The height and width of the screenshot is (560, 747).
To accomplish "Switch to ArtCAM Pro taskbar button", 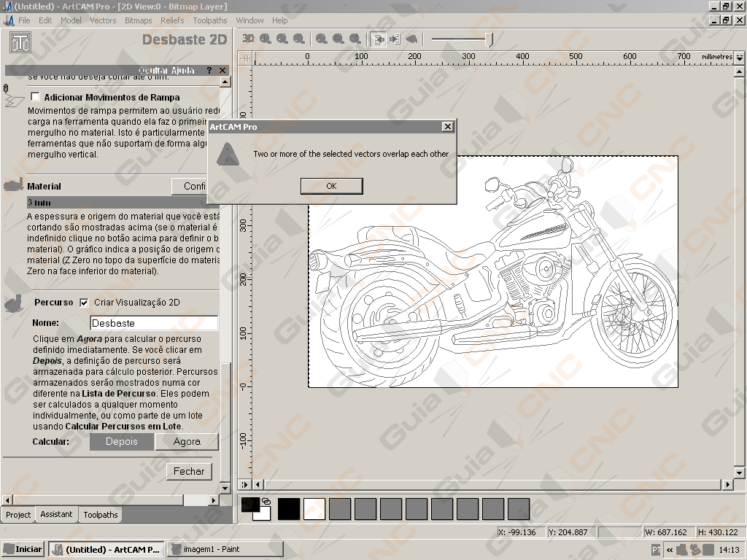I will [107, 549].
